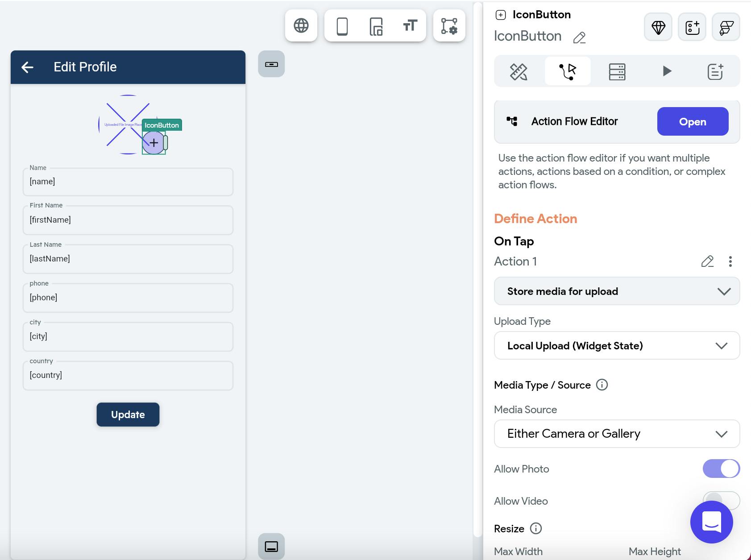This screenshot has height=560, width=751.
Task: Click the Max Width label
Action: pos(518,552)
